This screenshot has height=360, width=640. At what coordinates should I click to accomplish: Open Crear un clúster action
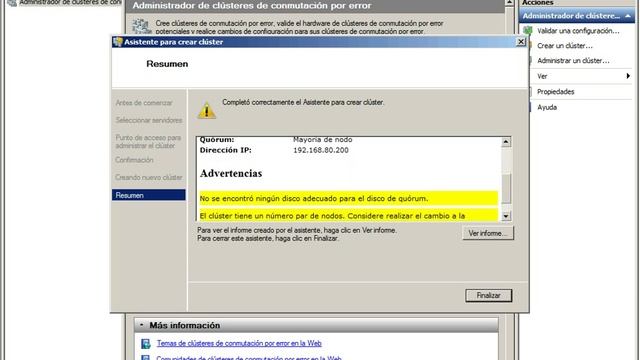[565, 46]
